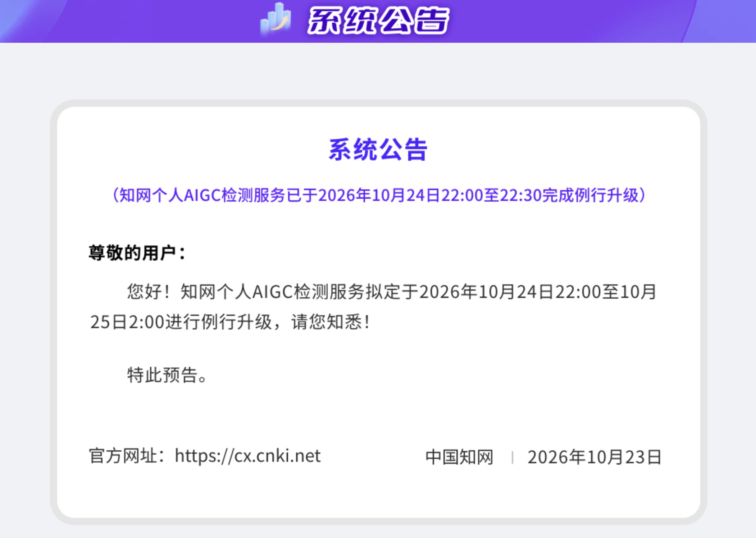Open the https://cx.cnki.net official link
The width and height of the screenshot is (756, 538).
[247, 456]
